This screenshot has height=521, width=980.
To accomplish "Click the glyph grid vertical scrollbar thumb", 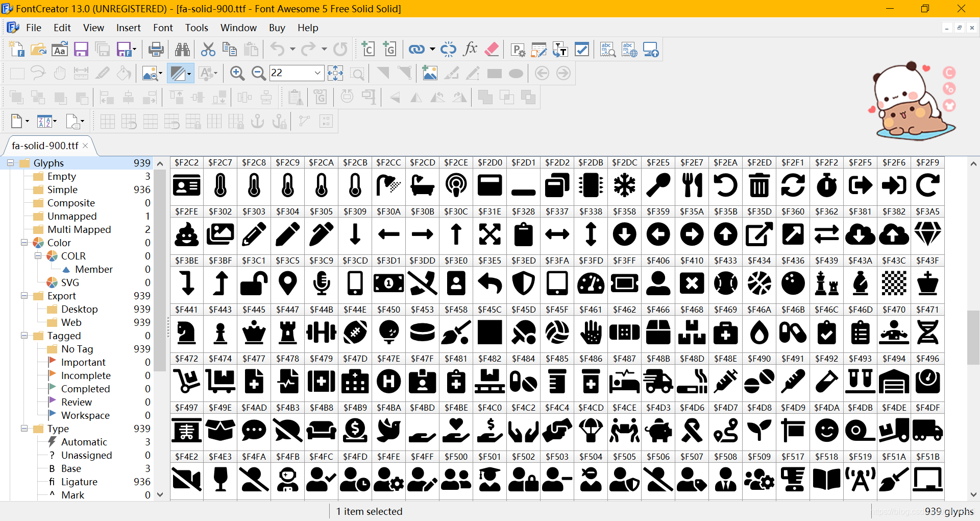I will [973, 337].
